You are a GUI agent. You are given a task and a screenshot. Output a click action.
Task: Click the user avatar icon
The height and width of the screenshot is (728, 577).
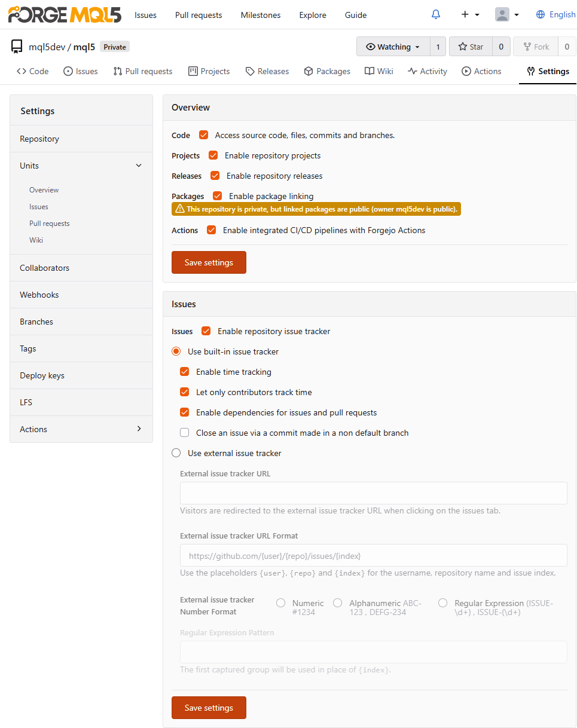tap(502, 14)
